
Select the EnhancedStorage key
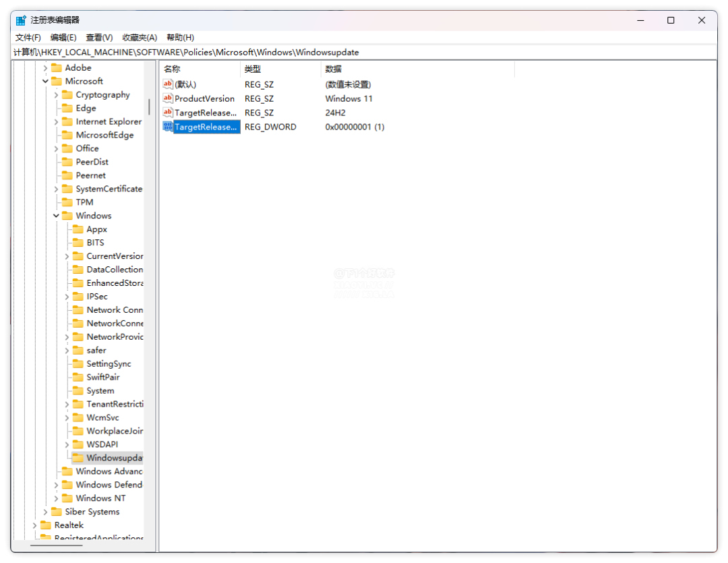115,283
